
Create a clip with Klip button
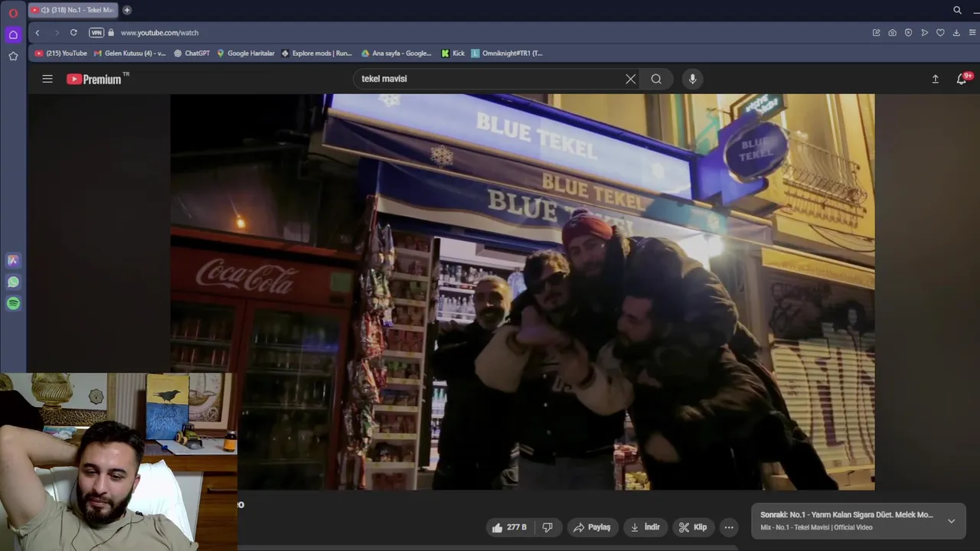(x=693, y=527)
